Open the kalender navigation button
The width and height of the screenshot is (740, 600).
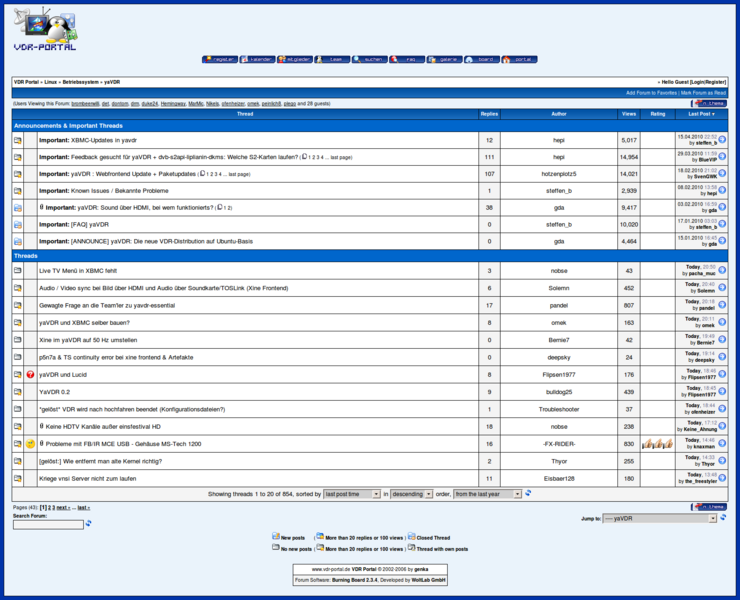click(257, 59)
